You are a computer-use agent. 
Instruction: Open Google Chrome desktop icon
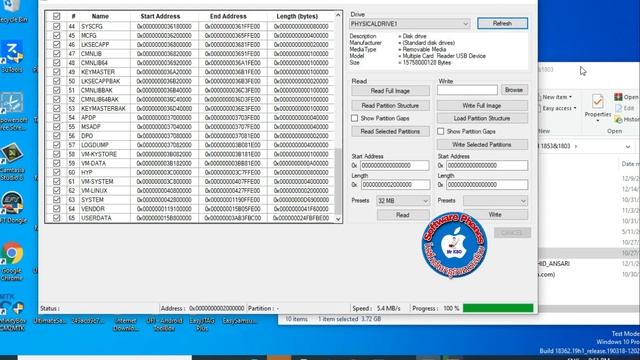coord(12,260)
